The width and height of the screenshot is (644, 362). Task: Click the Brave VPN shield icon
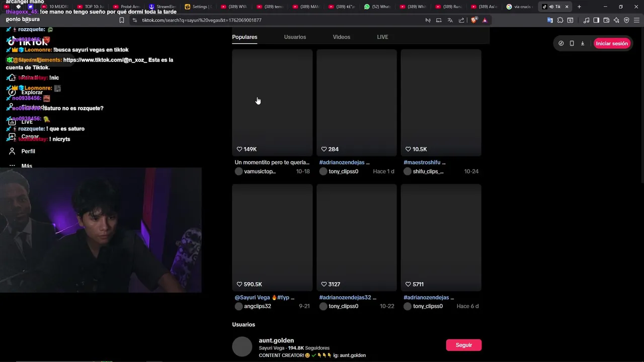[626, 20]
